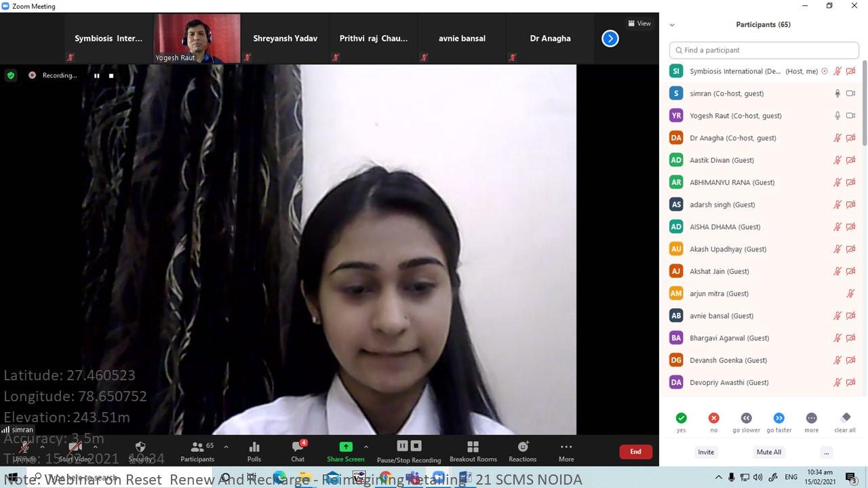The height and width of the screenshot is (488, 868).
Task: Click the Find a participant search field
Action: point(764,50)
